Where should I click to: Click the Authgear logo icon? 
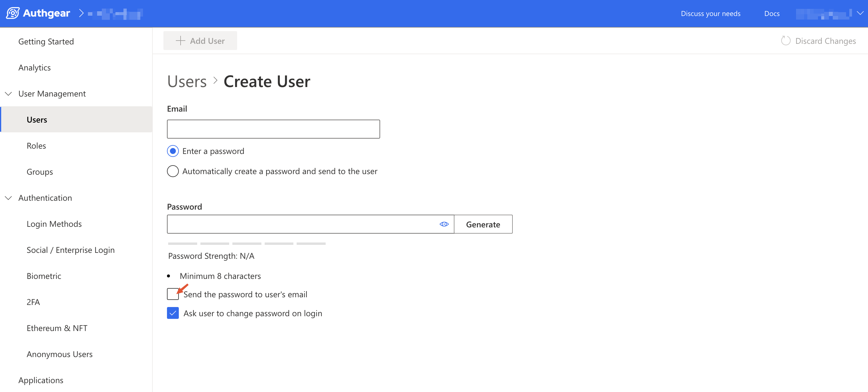(x=13, y=14)
